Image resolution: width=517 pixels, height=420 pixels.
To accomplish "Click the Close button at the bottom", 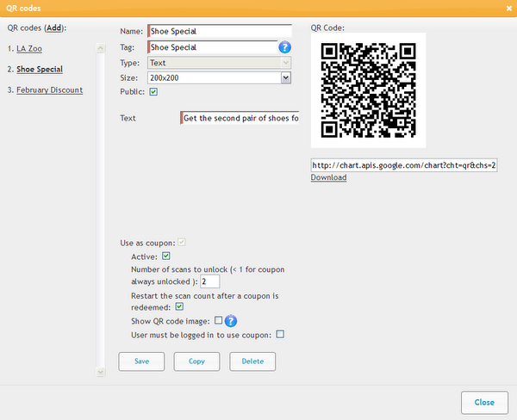I will (x=484, y=402).
